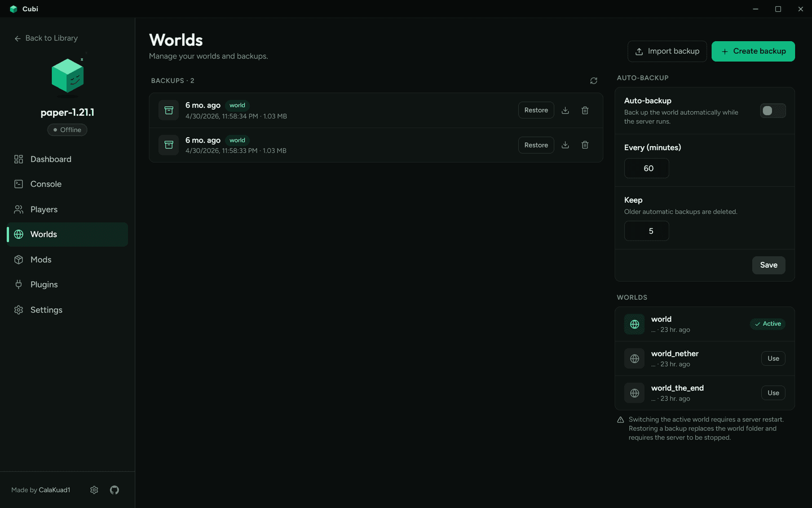Screen dimensions: 812x508
Task: Open app settings gear in footer
Action: 94,490
